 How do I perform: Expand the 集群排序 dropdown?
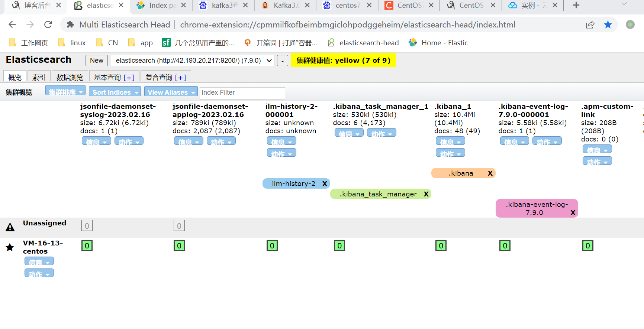(65, 91)
